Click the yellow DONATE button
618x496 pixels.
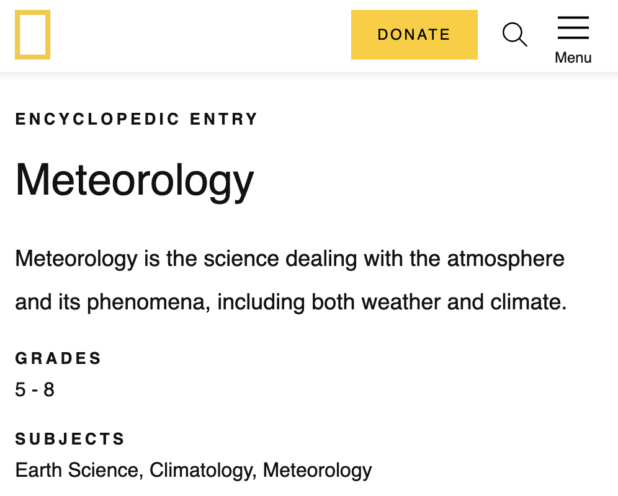(x=414, y=35)
